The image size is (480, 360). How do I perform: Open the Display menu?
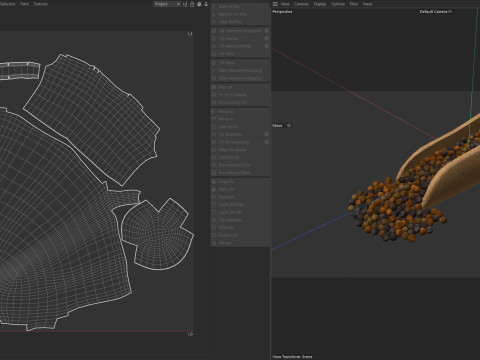pos(320,4)
